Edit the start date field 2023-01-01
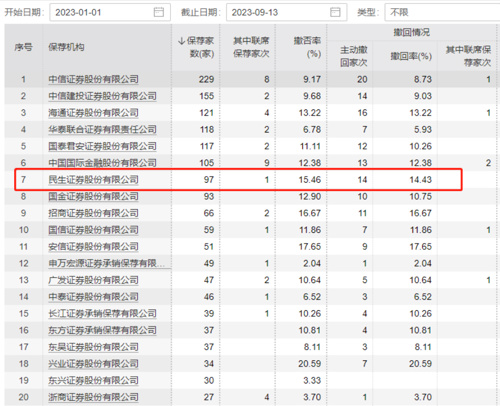 pos(110,12)
